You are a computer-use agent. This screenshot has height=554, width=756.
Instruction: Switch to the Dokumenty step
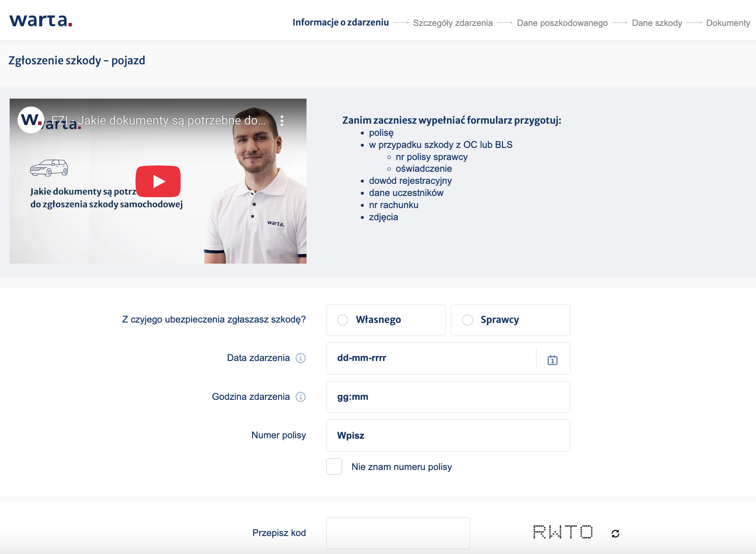(728, 23)
